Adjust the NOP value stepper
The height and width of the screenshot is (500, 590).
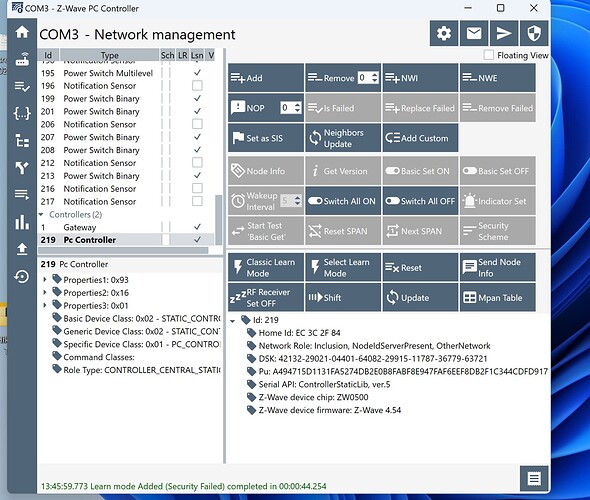click(298, 108)
